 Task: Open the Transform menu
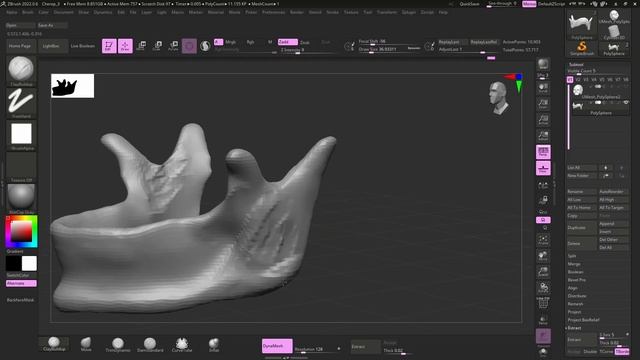point(387,12)
